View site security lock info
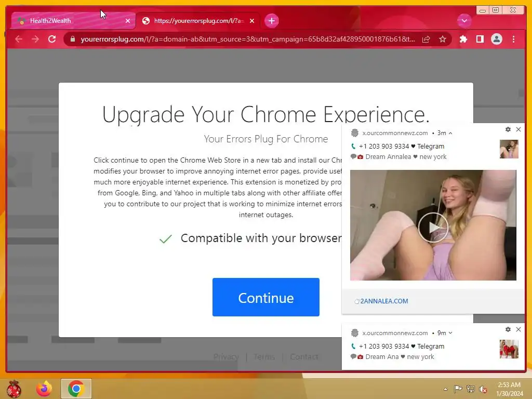532x399 pixels. 72,39
